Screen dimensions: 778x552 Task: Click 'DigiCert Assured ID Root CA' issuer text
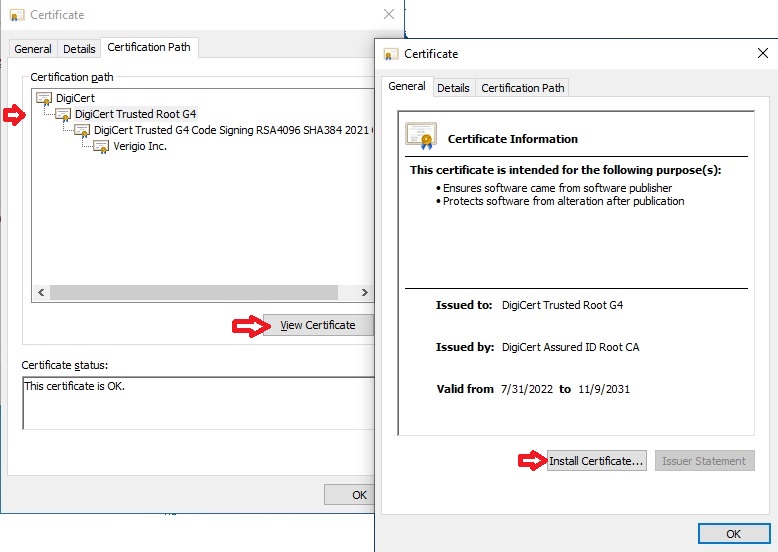coord(571,347)
